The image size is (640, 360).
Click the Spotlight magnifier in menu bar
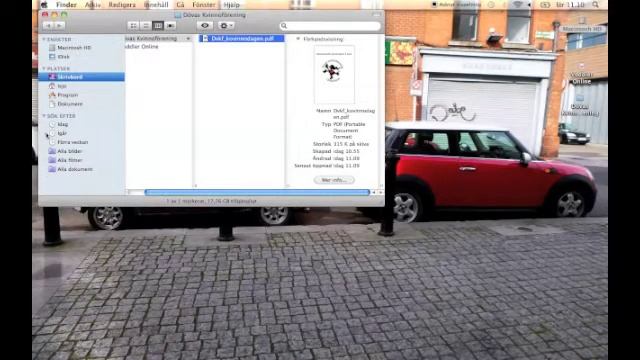(x=596, y=4)
